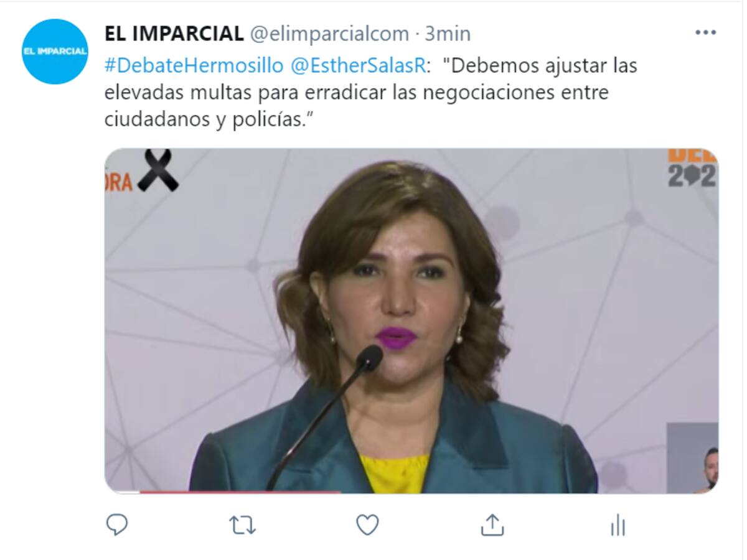
Task: Play the embedded debate video
Action: pos(411,320)
